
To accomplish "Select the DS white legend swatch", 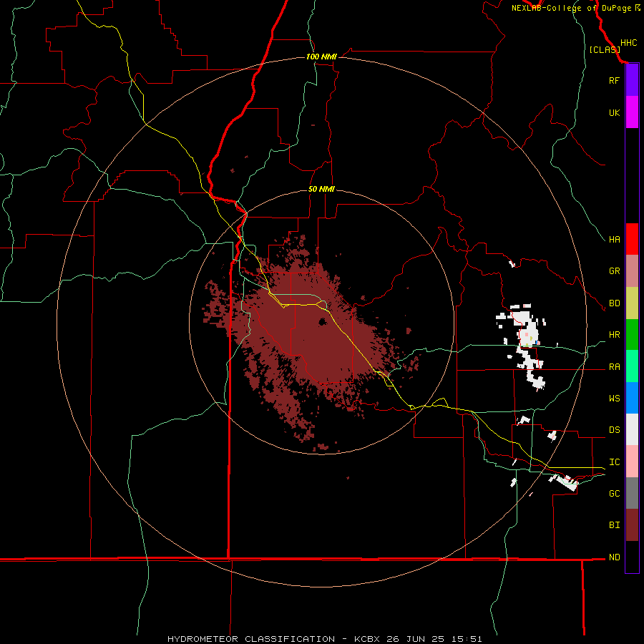I will 632,429.
